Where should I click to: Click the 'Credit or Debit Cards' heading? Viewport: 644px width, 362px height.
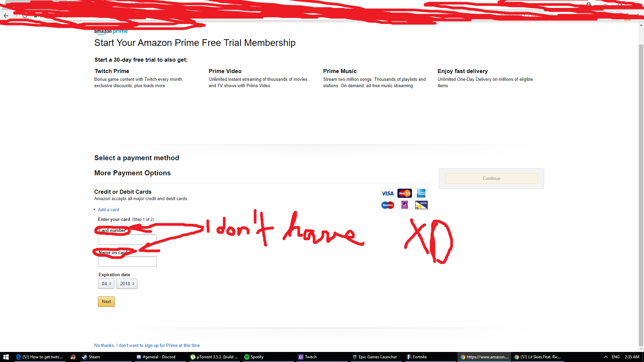(123, 192)
